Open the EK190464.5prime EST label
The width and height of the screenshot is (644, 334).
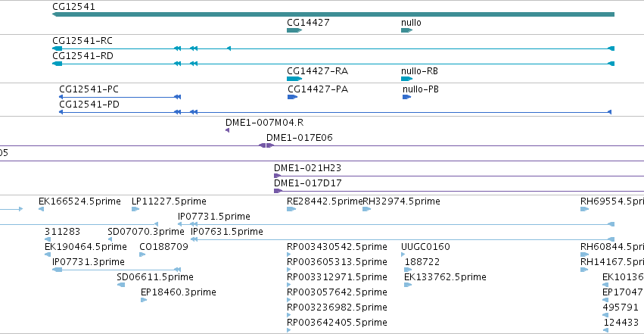86,247
